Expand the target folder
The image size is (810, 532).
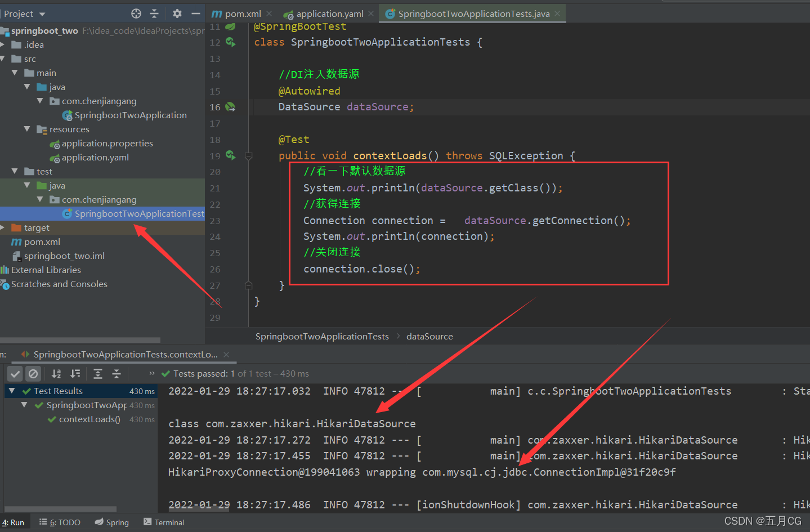[x=3, y=227]
